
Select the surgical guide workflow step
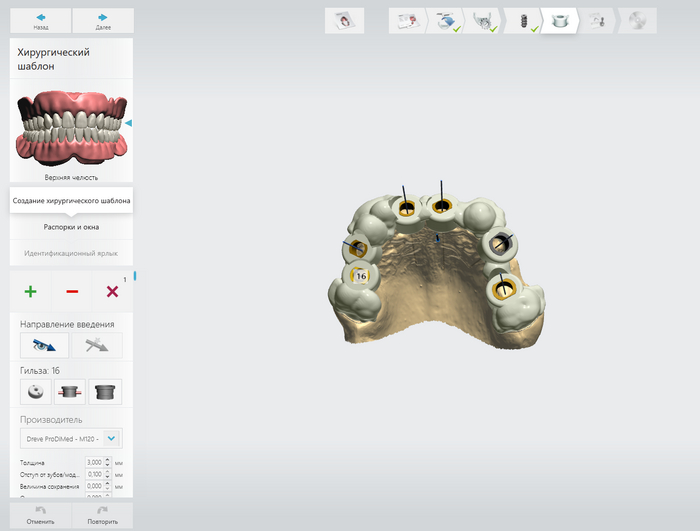coord(560,21)
